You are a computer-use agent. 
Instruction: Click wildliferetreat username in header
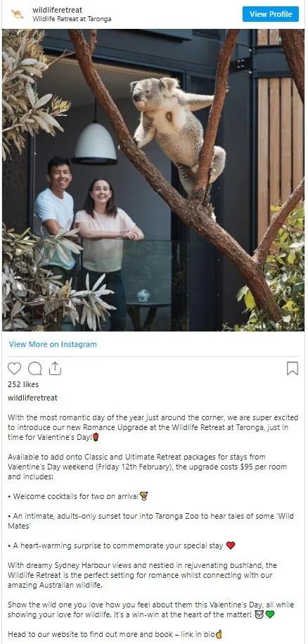57,10
